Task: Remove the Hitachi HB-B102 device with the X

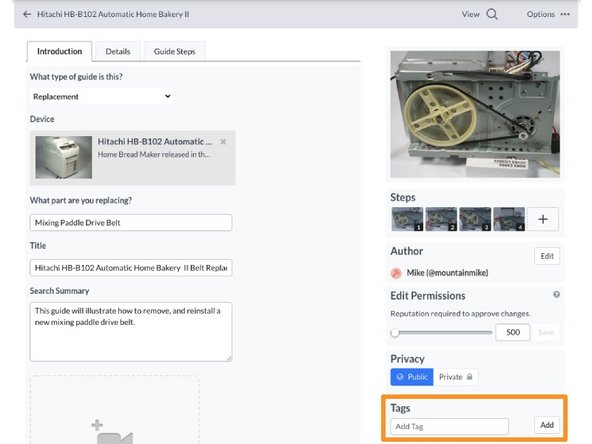Action: (x=223, y=142)
